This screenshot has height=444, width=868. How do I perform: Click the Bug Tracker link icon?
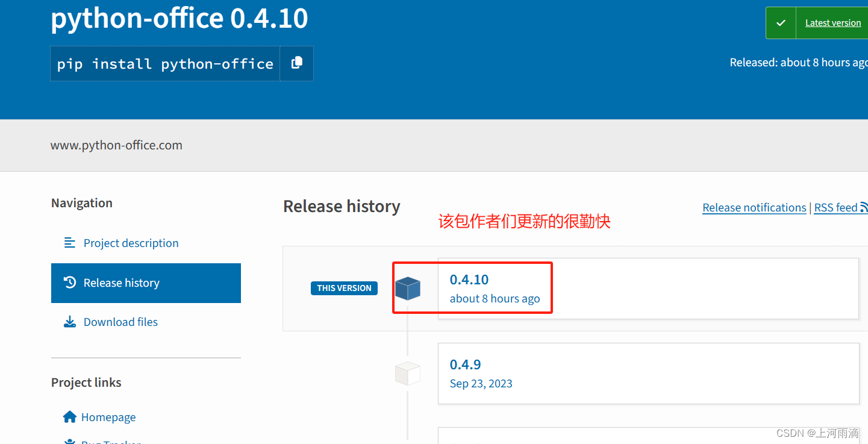69,441
